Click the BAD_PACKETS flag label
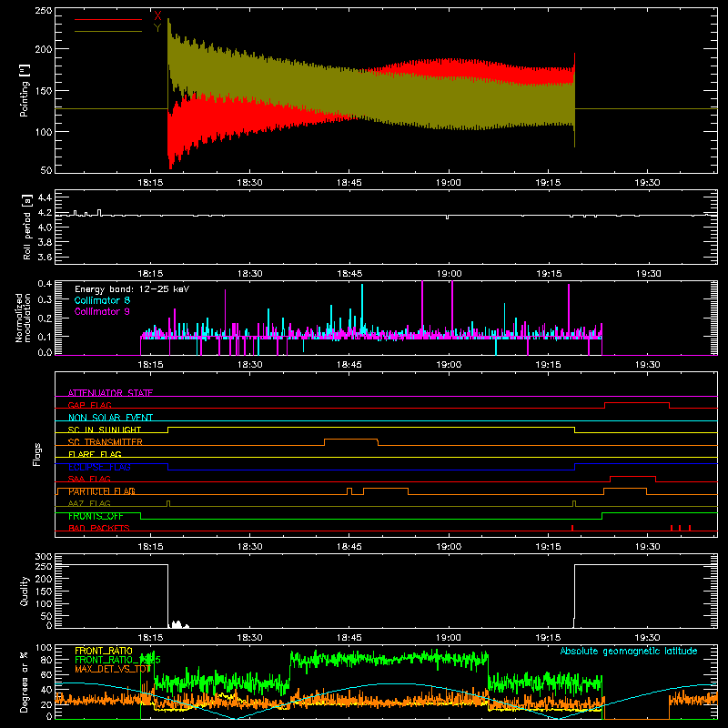The height and width of the screenshot is (728, 728). point(99,528)
